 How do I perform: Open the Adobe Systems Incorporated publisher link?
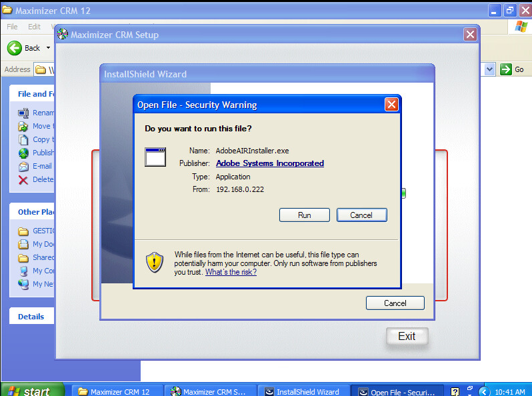tap(270, 163)
